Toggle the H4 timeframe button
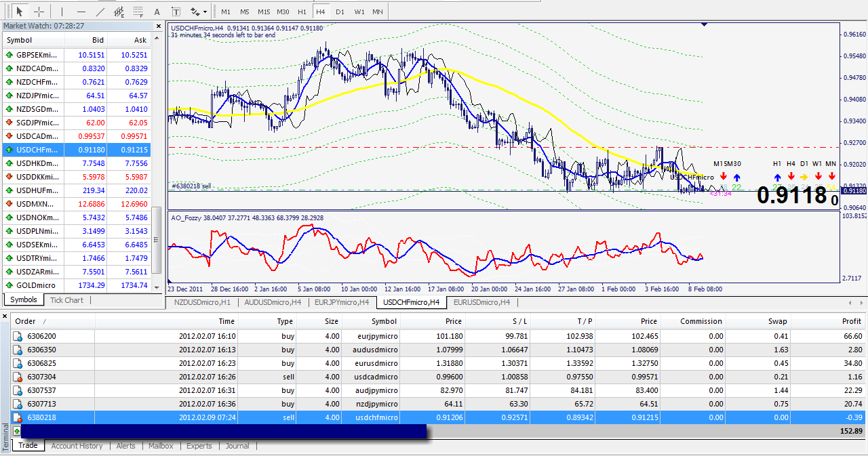 click(x=321, y=12)
